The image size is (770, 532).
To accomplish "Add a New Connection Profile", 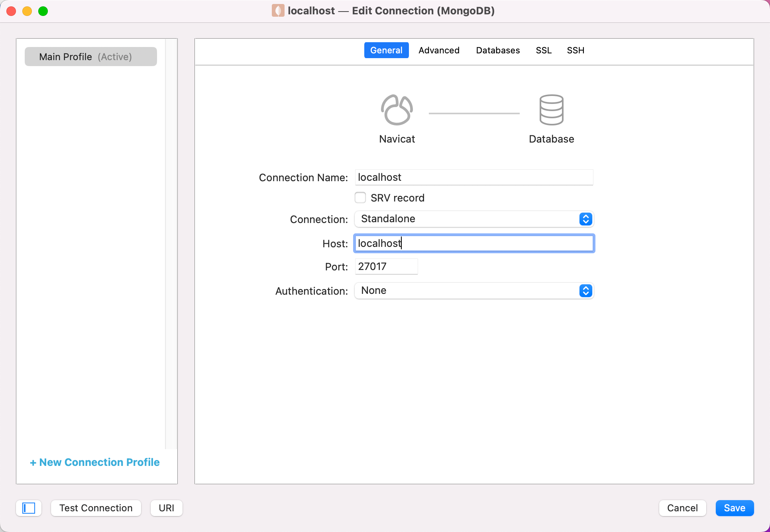I will 95,462.
